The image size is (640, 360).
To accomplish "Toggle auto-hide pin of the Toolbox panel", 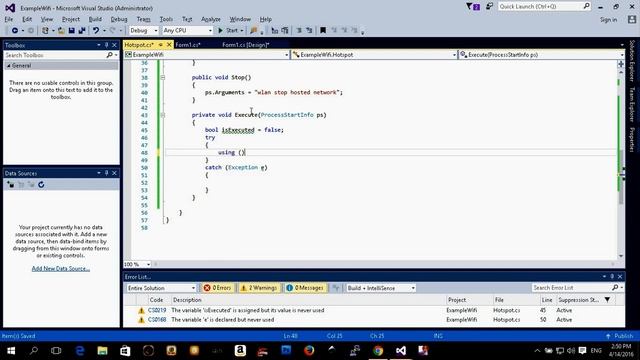I will pos(107,45).
